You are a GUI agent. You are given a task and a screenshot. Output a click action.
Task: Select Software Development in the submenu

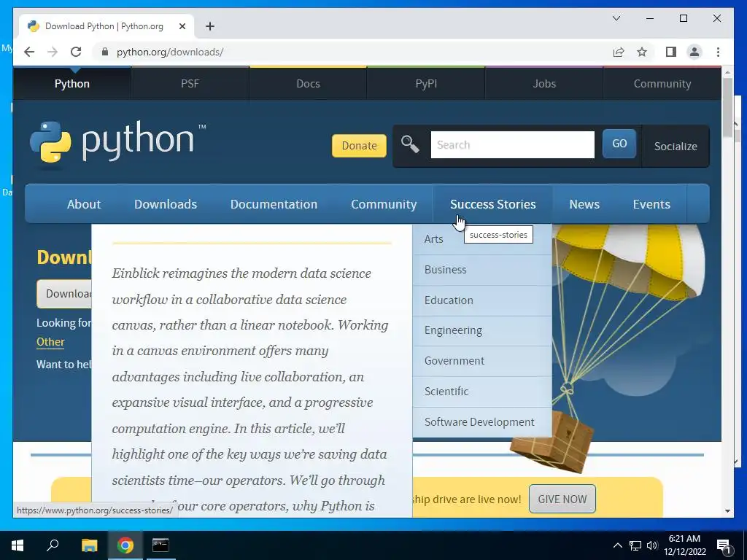pos(482,422)
